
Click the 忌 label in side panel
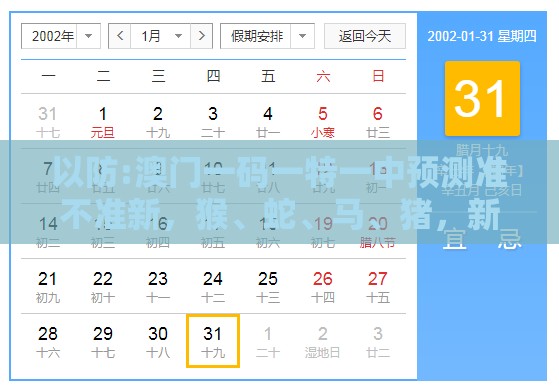pos(509,239)
